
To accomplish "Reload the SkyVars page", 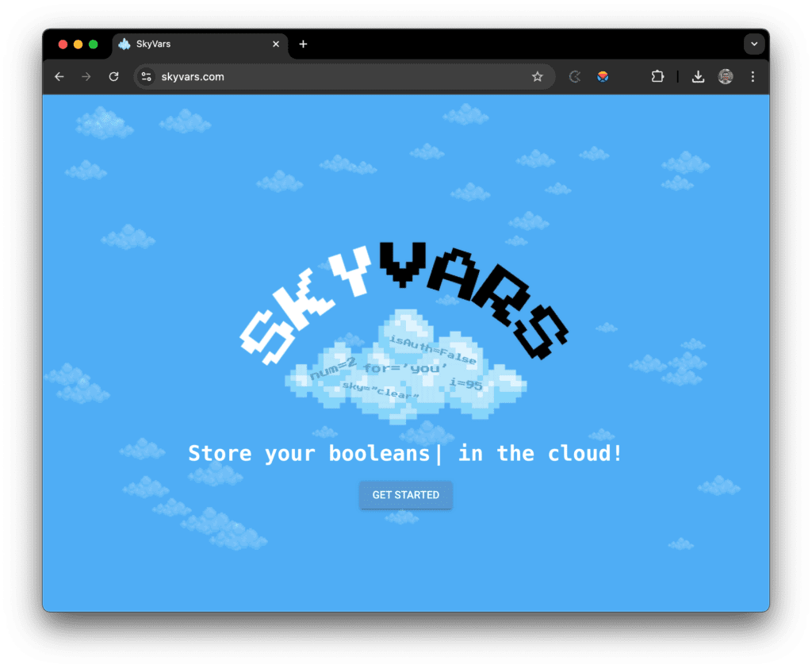I will click(x=113, y=76).
